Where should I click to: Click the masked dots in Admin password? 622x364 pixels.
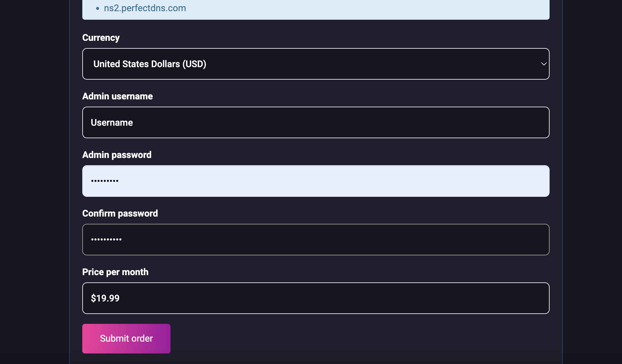click(x=105, y=181)
